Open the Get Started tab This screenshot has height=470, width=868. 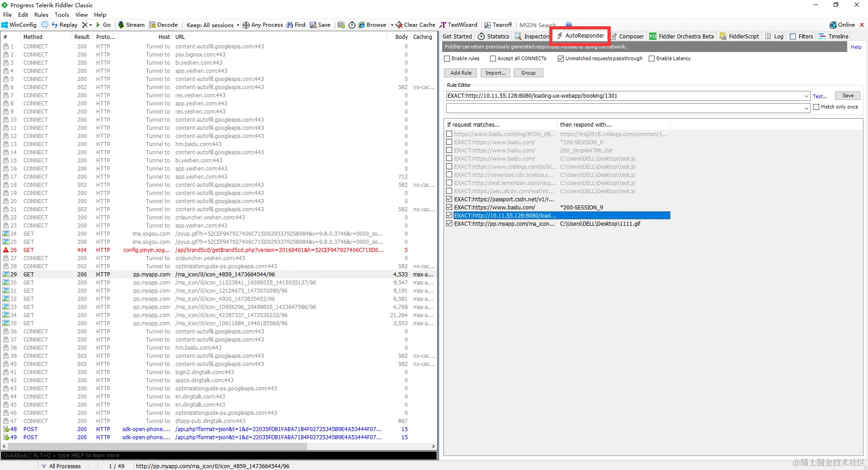pos(457,36)
